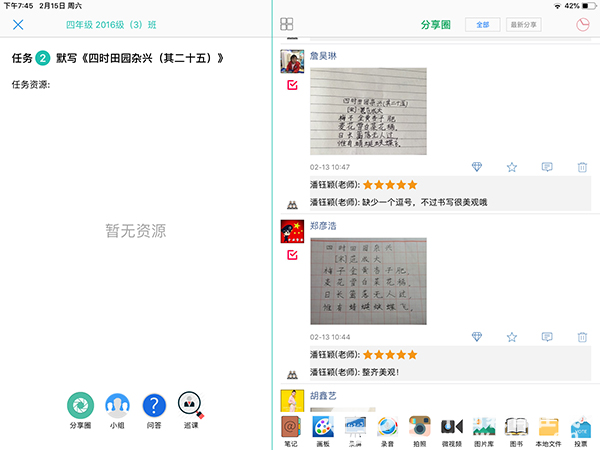
Task: Click the binoculars icon under 詹昊琳's post
Action: coord(292,205)
